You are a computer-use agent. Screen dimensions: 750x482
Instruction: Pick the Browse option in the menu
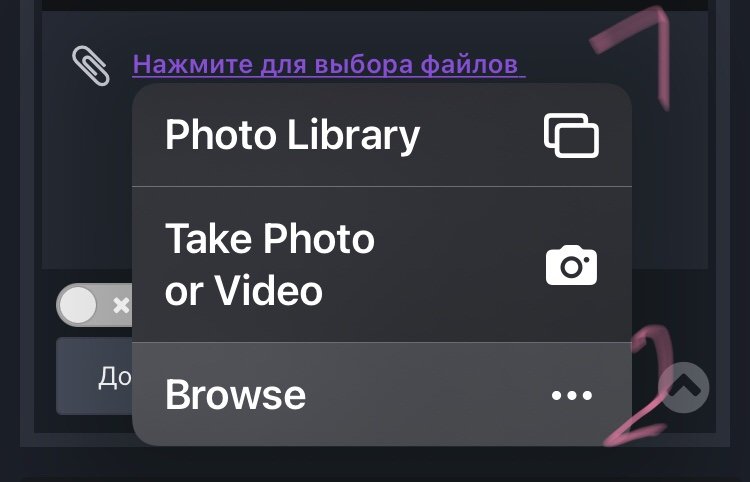[x=382, y=394]
